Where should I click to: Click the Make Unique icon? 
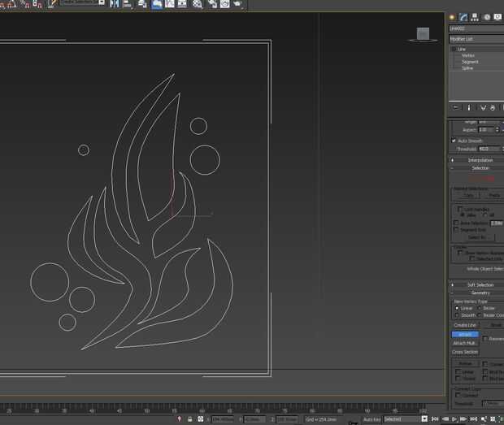point(483,107)
